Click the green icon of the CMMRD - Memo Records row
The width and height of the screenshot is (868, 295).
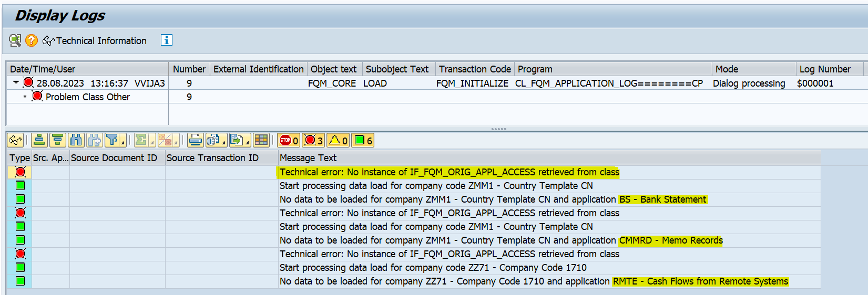[x=20, y=240]
